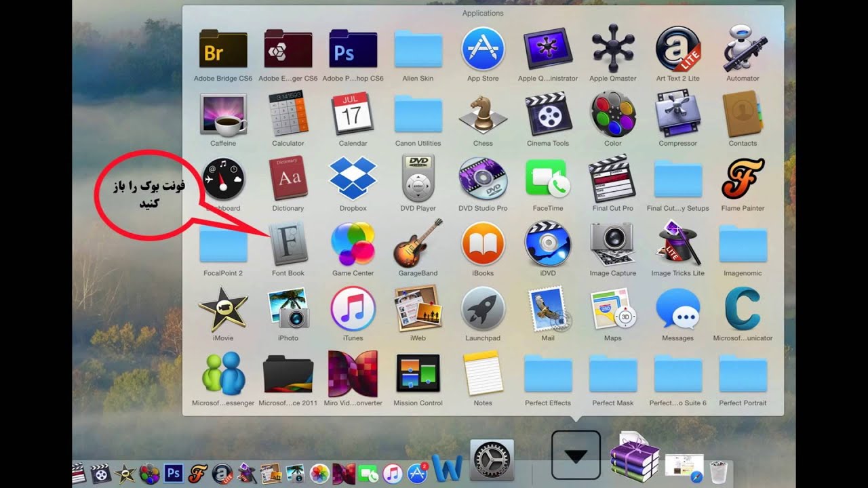Launch App Store from the Applications grid
The width and height of the screenshot is (868, 488).
pos(483,49)
